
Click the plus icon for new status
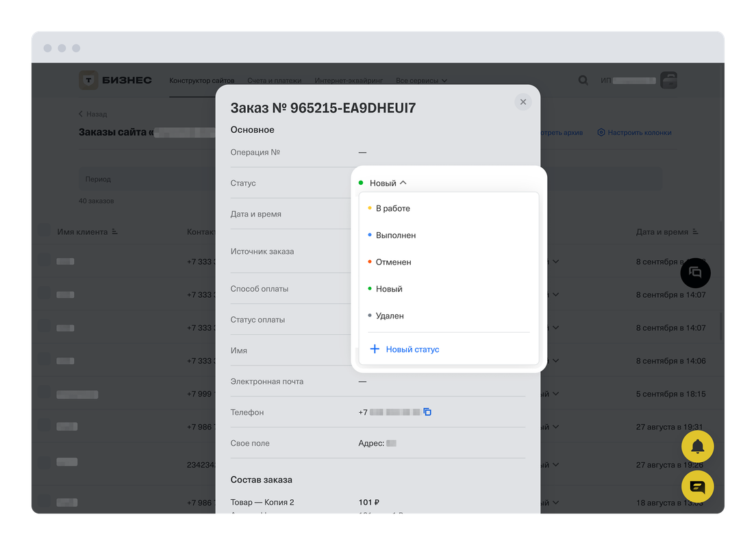pos(375,349)
